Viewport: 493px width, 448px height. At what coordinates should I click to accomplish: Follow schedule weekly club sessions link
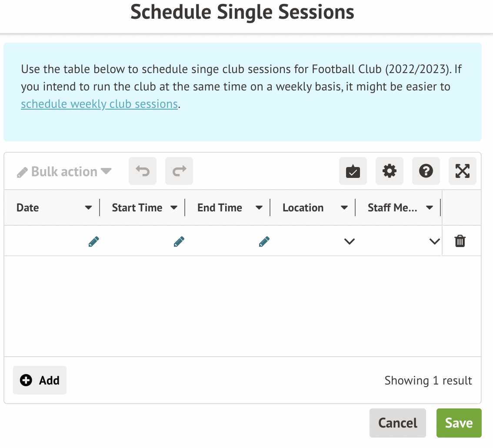99,104
